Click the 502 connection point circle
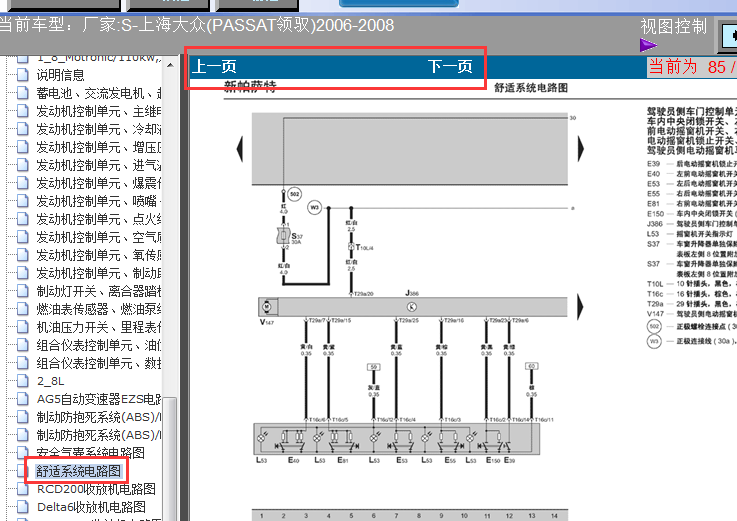 point(295,194)
